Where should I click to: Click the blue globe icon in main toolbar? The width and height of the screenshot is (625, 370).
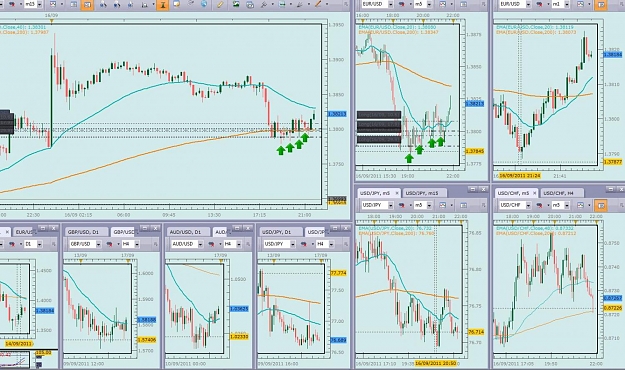click(204, 4)
